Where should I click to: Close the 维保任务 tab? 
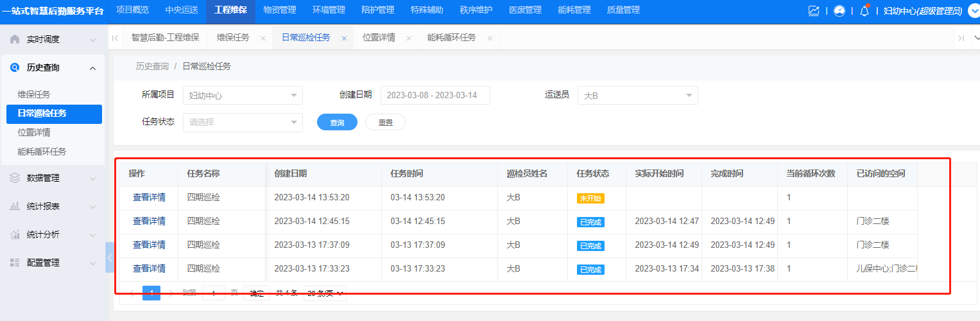[263, 38]
